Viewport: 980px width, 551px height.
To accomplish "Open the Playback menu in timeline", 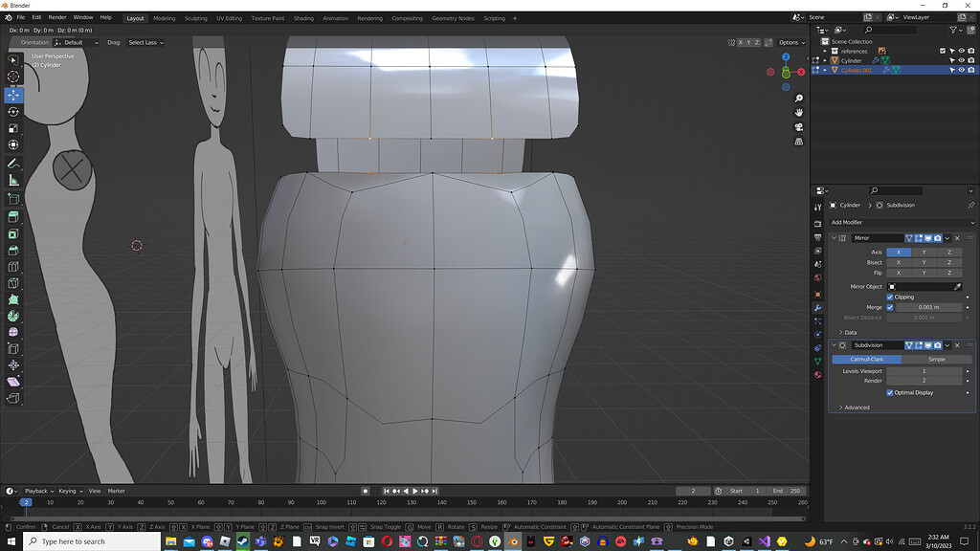I will pyautogui.click(x=38, y=491).
